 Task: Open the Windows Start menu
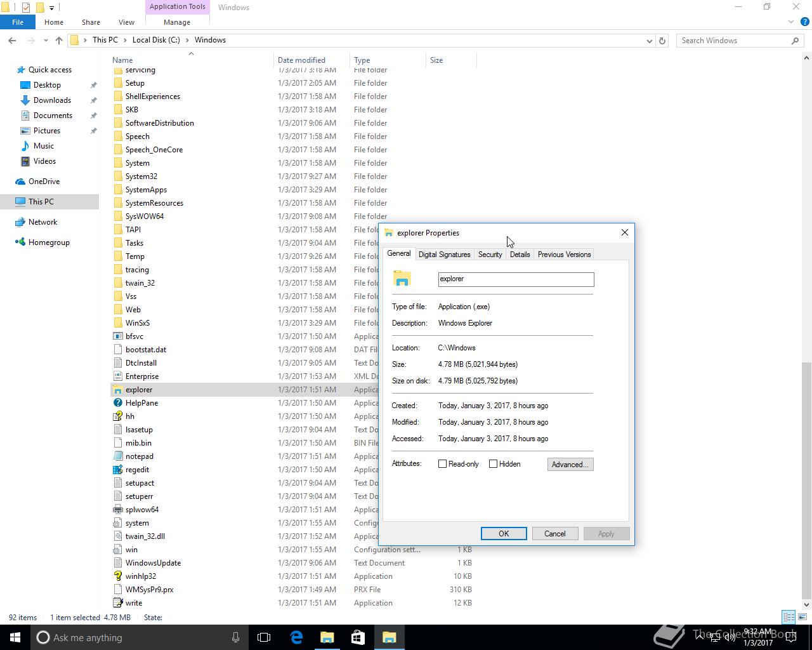pos(15,637)
